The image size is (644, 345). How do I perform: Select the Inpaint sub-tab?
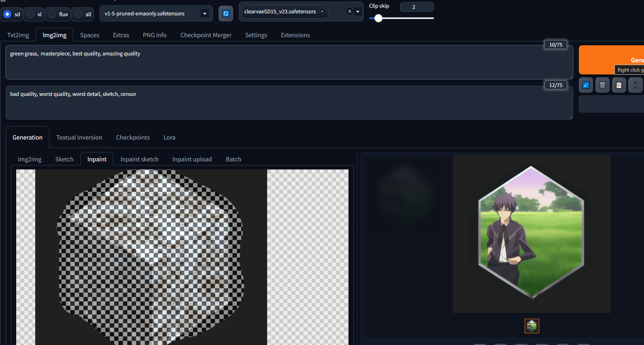point(97,159)
